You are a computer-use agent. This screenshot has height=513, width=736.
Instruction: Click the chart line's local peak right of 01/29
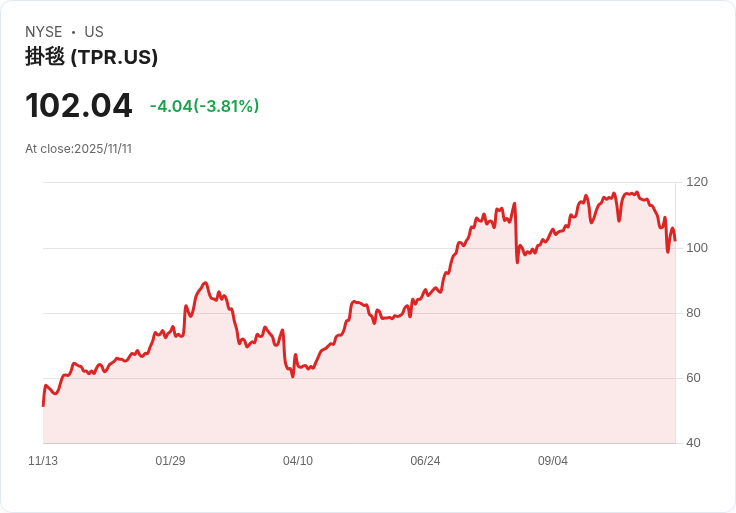point(205,283)
